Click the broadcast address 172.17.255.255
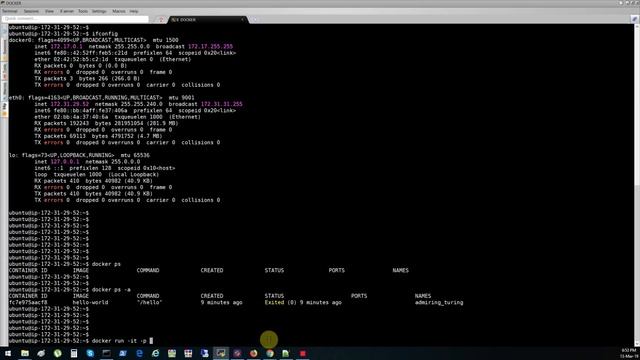 [x=210, y=47]
